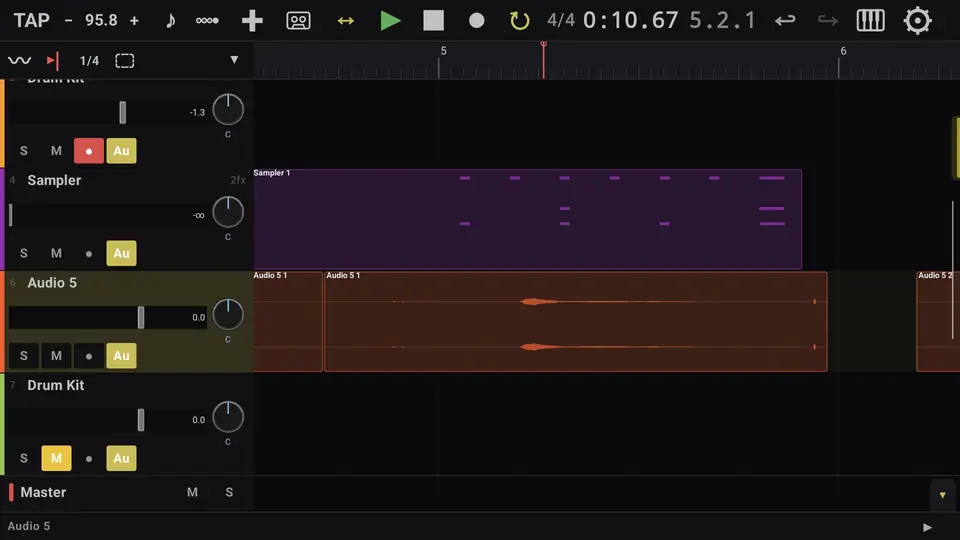Change the 4/4 time signature
960x540 pixels.
561,20
